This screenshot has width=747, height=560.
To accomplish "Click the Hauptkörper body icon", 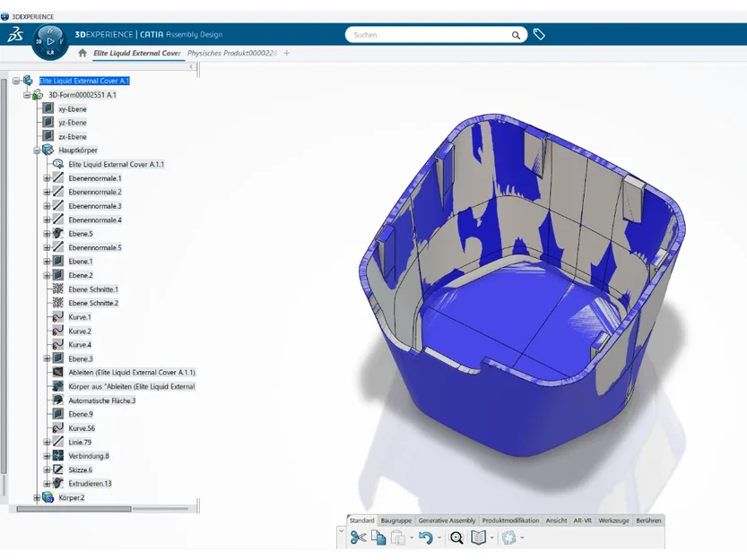I will click(48, 150).
